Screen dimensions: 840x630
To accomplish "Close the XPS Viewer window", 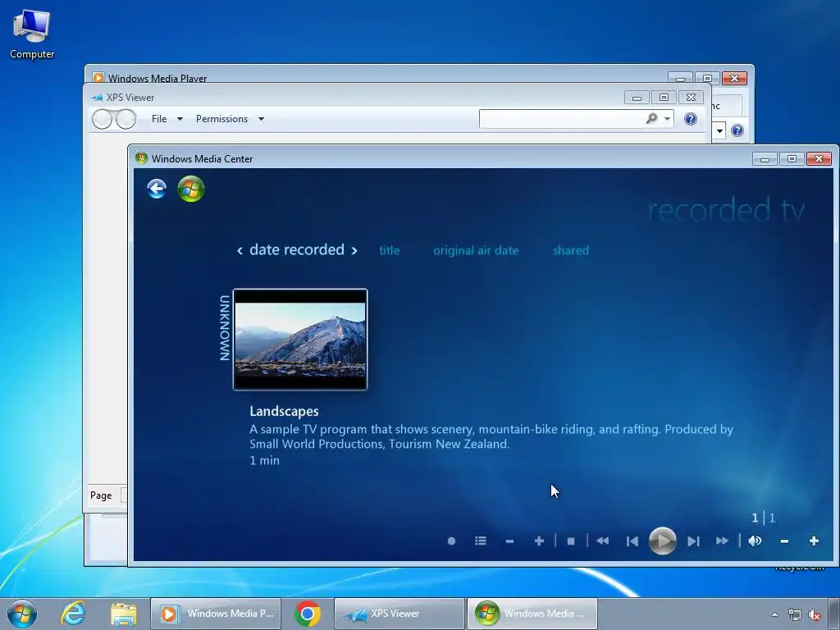I will [691, 98].
